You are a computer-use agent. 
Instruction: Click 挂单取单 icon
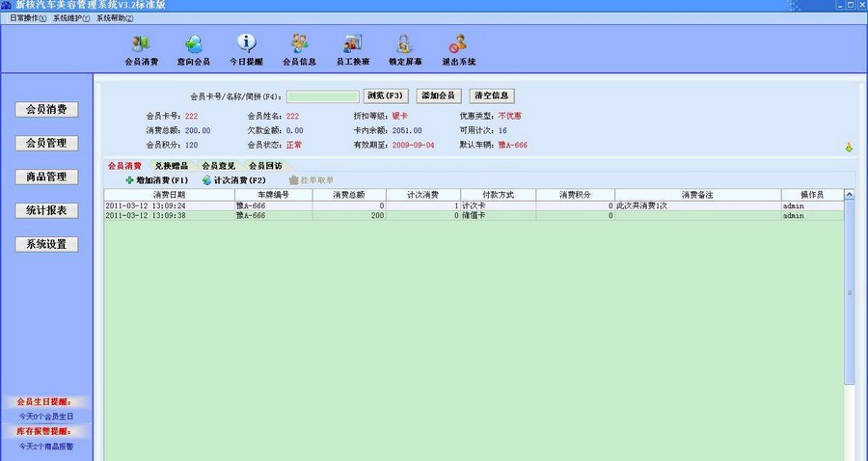pos(294,180)
